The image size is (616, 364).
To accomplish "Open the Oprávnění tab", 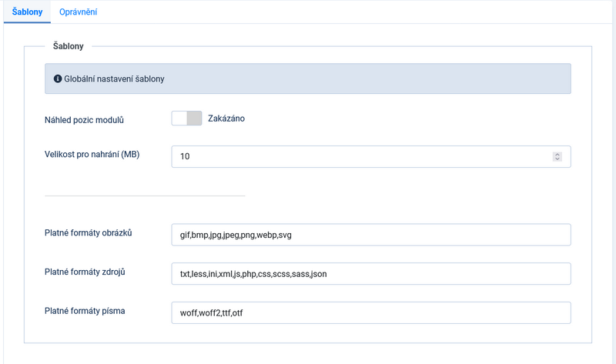I will 78,12.
